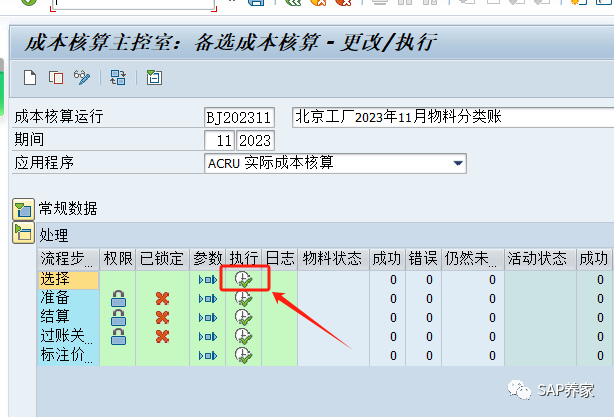Click the 仍然未 column header
This screenshot has height=417, width=614.
coord(473,259)
